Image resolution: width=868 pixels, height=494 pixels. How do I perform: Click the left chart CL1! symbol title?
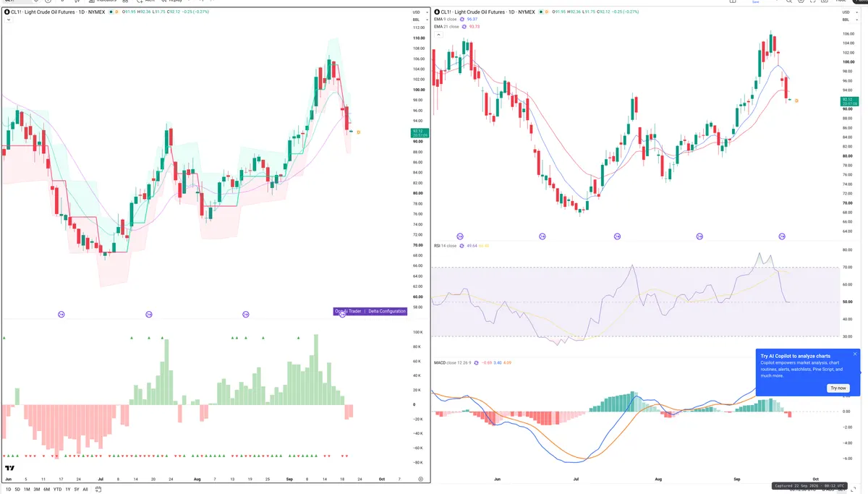57,12
